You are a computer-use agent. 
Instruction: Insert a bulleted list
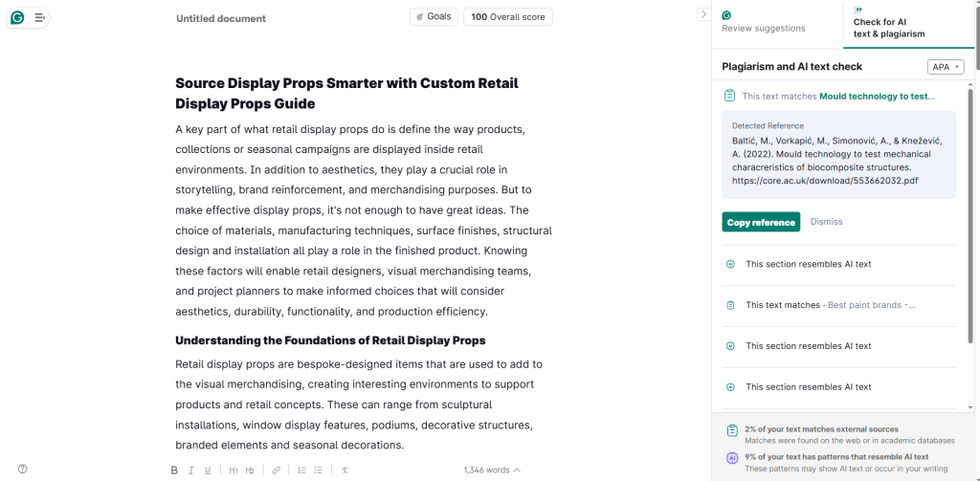click(x=318, y=470)
